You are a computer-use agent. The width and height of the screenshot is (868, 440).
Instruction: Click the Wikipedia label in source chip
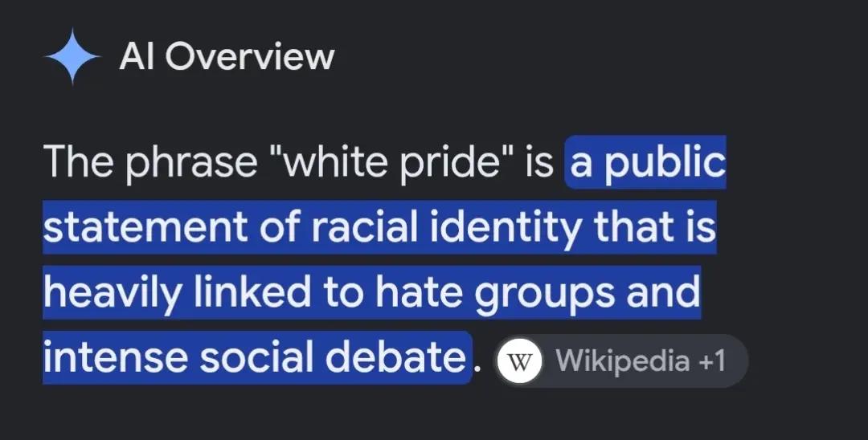622,362
